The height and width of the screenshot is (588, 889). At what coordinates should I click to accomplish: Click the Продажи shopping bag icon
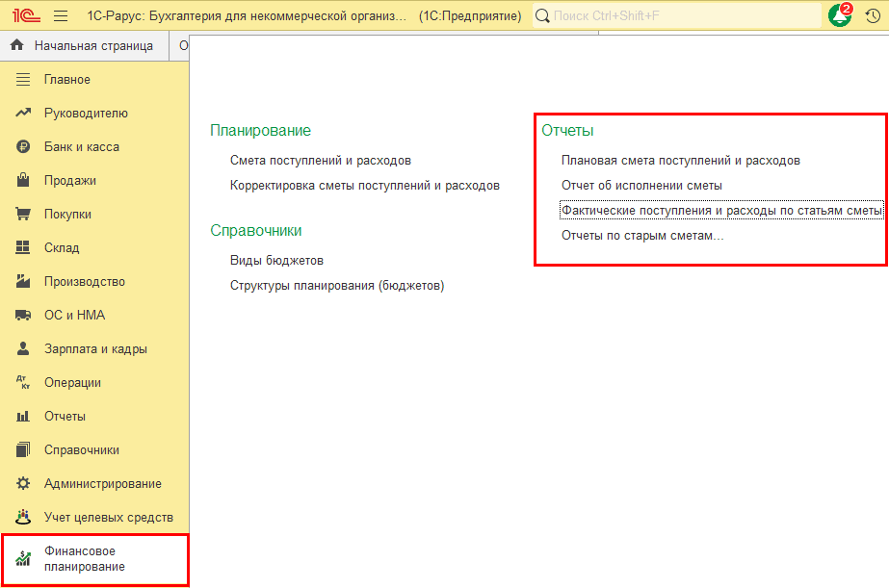[x=24, y=181]
